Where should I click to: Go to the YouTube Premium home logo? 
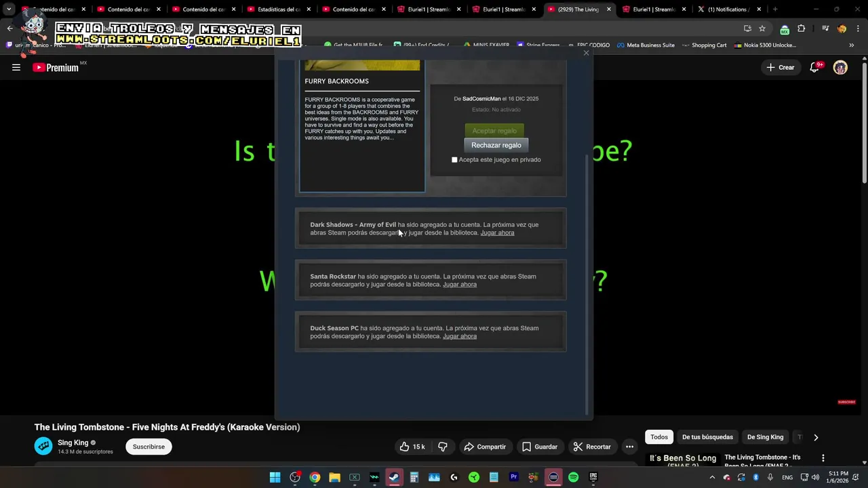(56, 67)
